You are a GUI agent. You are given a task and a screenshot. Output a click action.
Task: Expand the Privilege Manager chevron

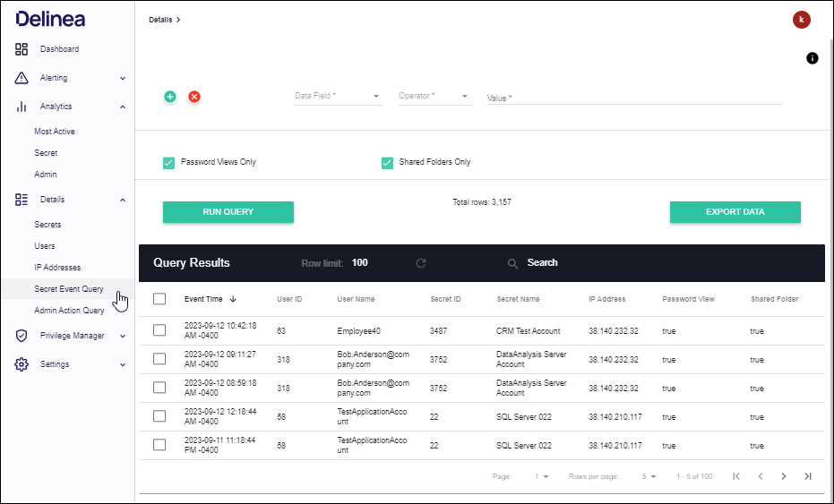tap(123, 336)
